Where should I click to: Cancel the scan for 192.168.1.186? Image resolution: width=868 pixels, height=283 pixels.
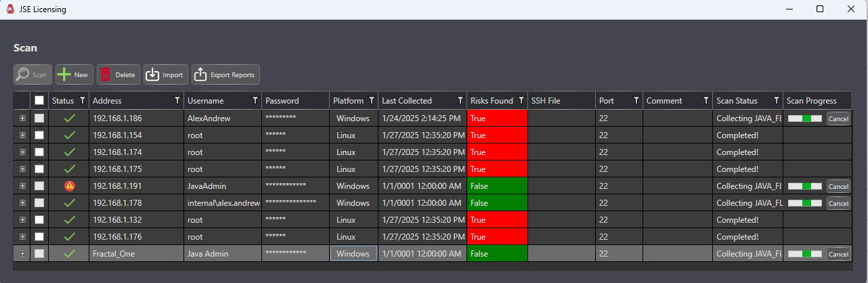pyautogui.click(x=838, y=118)
